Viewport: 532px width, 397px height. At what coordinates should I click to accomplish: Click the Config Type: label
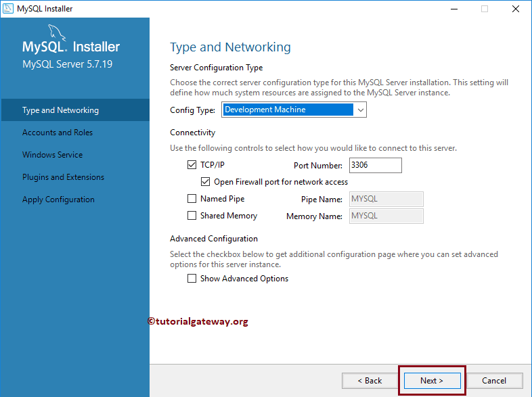[192, 110]
